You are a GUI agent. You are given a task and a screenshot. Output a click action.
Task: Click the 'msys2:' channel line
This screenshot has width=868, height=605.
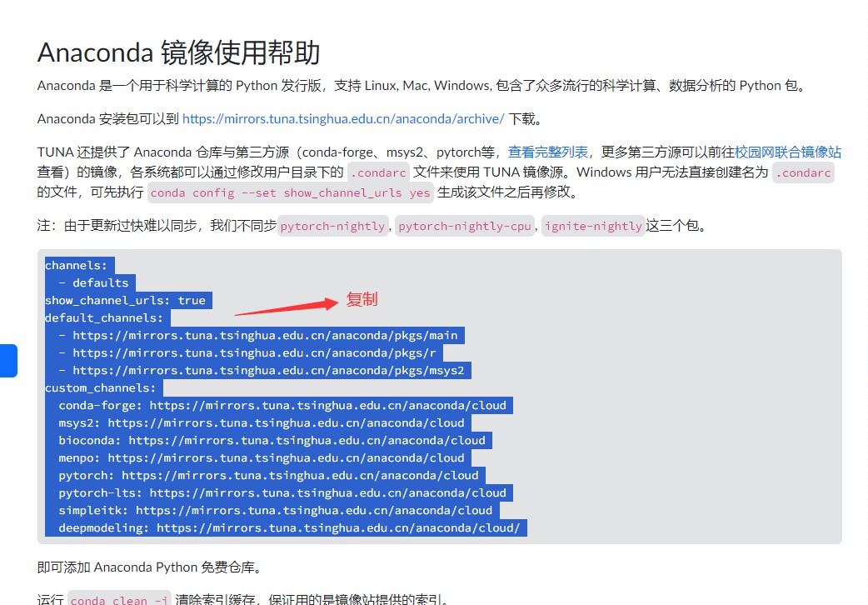coord(262,422)
